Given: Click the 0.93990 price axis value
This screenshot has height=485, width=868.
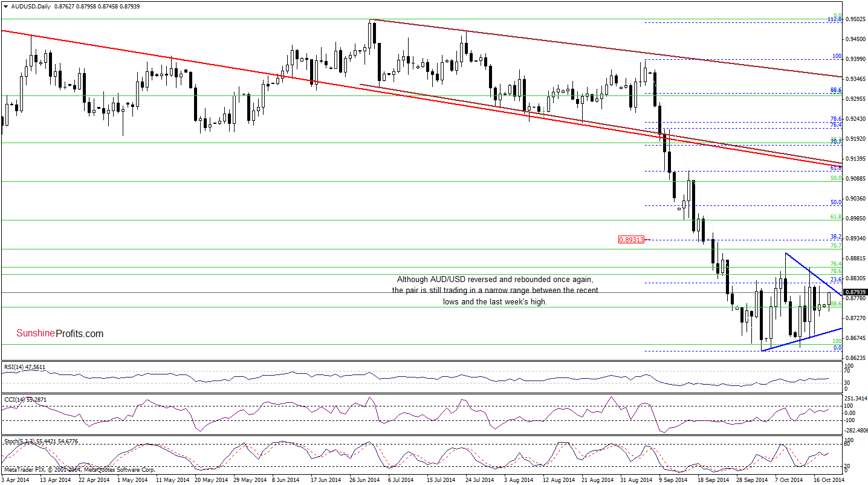Looking at the screenshot, I should pos(854,59).
